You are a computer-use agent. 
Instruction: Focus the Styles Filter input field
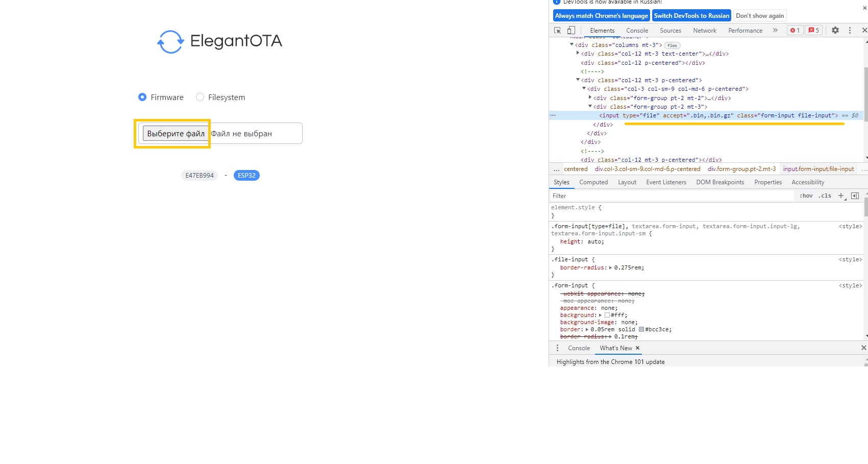pyautogui.click(x=672, y=196)
